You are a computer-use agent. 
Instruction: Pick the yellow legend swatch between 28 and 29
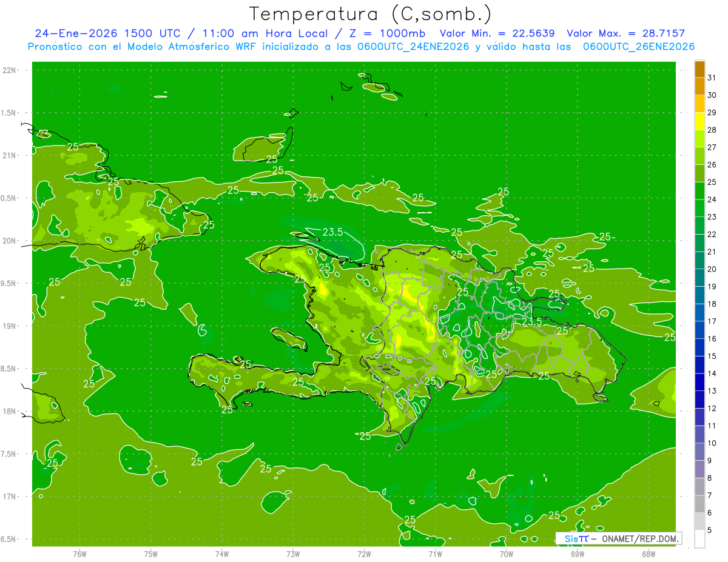(x=699, y=121)
